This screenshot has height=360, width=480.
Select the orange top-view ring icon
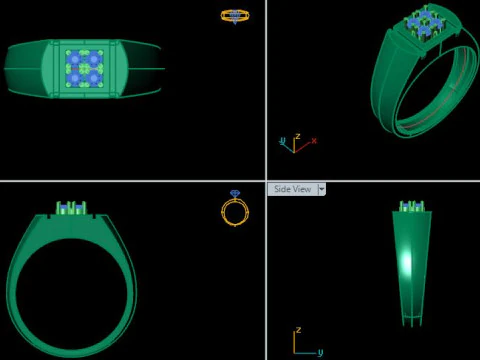235,16
